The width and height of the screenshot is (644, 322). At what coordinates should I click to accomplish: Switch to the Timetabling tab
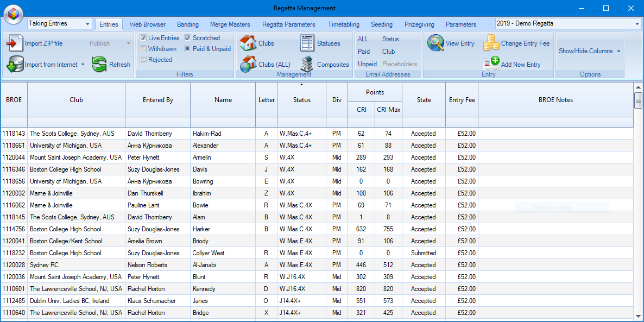tap(343, 24)
